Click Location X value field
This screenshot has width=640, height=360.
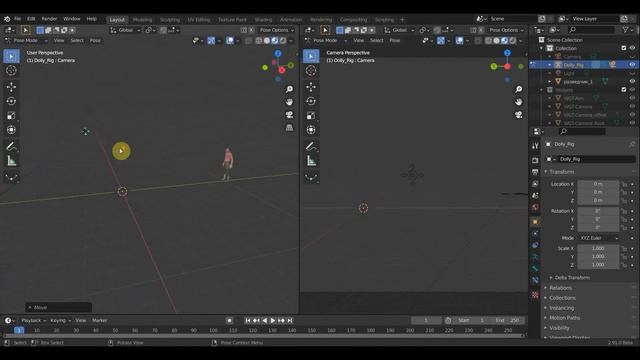(x=598, y=184)
